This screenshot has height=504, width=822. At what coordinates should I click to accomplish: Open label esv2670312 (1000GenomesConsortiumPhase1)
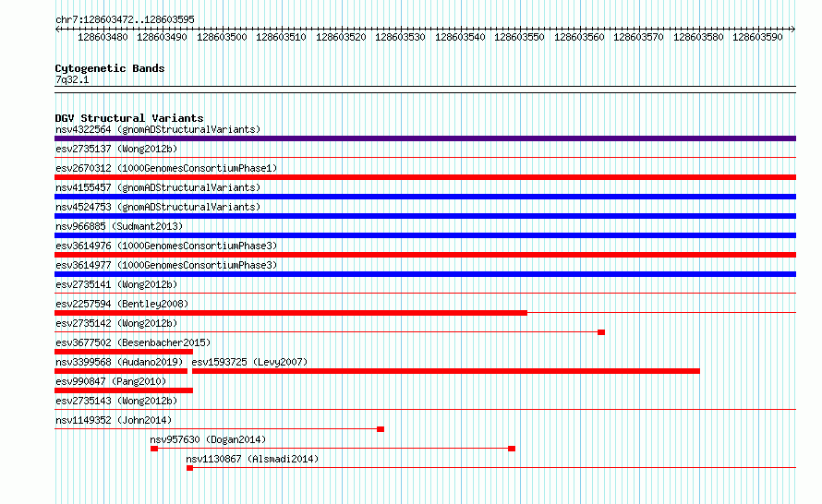pyautogui.click(x=166, y=168)
